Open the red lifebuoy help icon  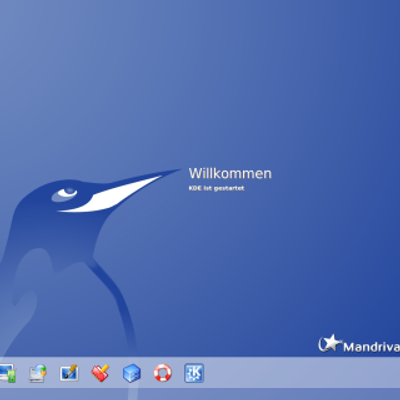click(x=163, y=373)
